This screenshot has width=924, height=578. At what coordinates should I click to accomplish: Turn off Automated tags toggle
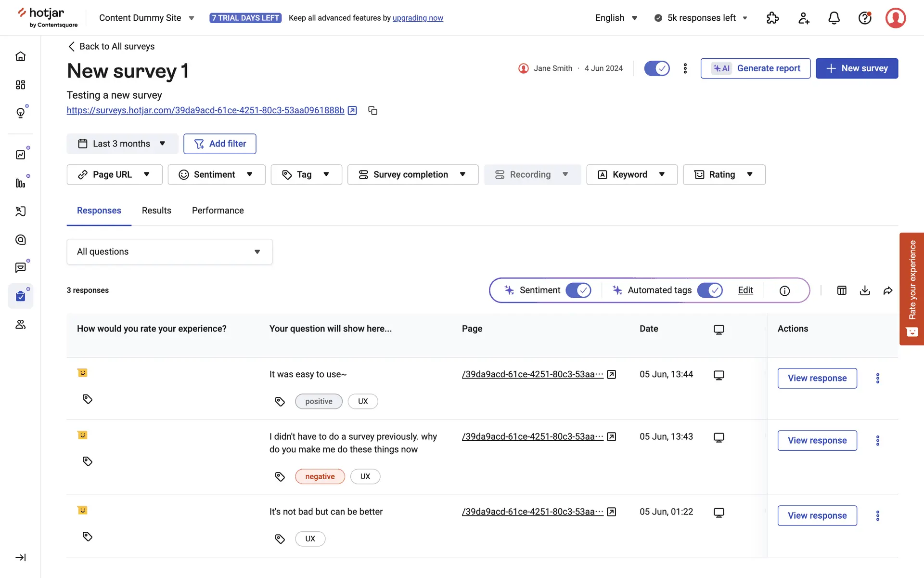pos(709,290)
